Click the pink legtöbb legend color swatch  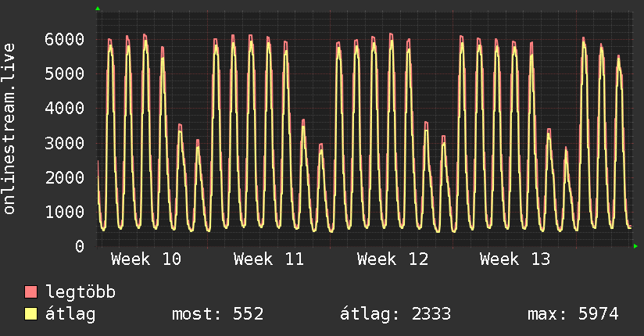pyautogui.click(x=30, y=291)
